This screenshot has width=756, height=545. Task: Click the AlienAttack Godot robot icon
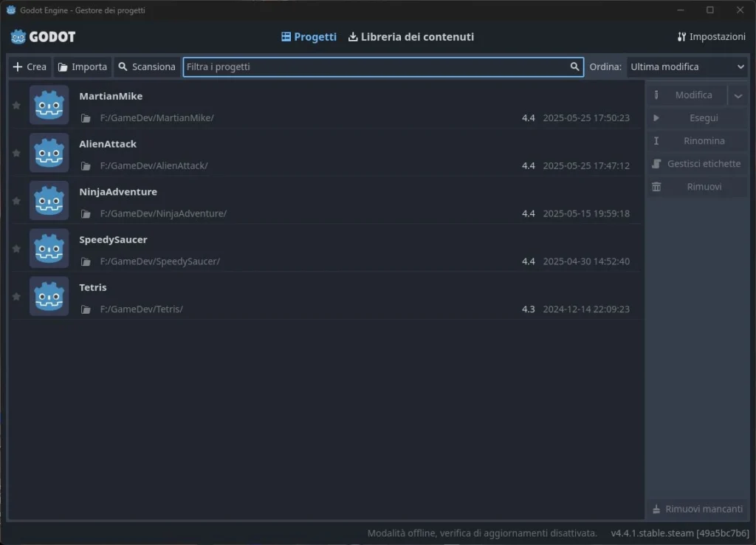click(49, 153)
